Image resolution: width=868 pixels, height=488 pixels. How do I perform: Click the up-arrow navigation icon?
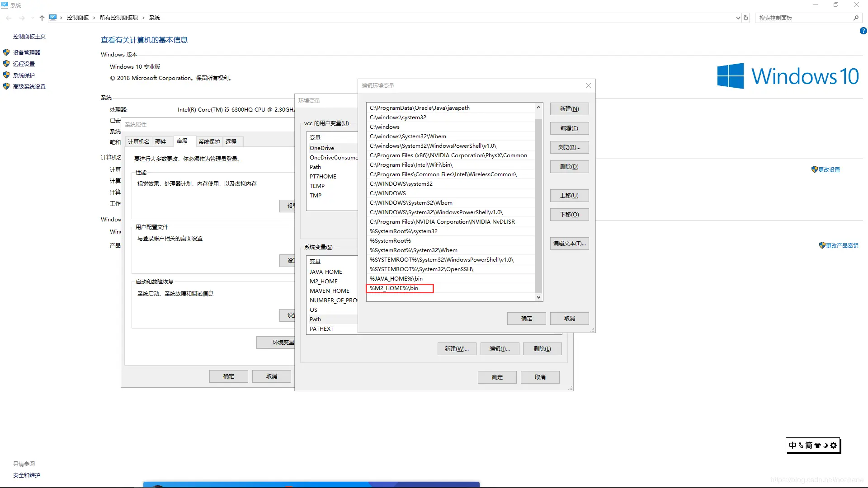(42, 18)
